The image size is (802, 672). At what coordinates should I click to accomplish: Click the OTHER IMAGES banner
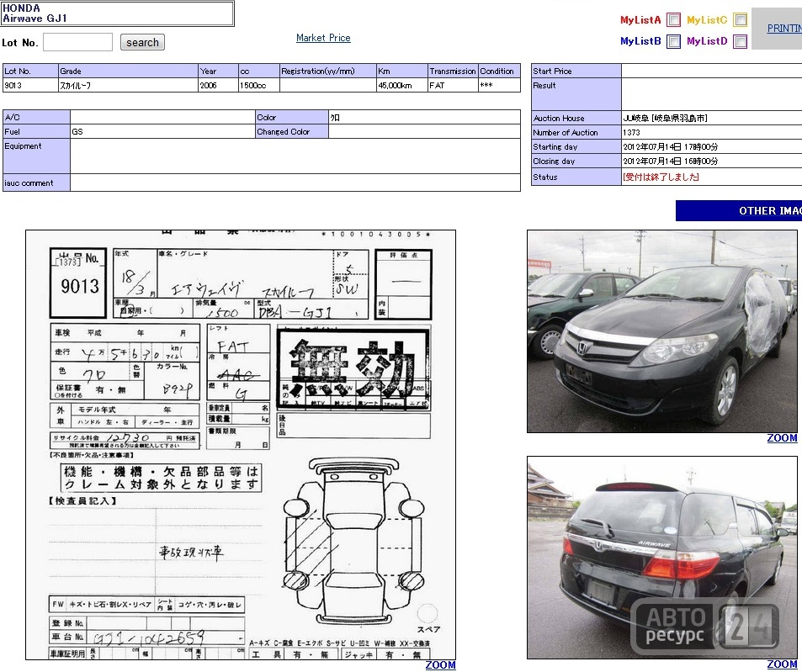pos(739,210)
